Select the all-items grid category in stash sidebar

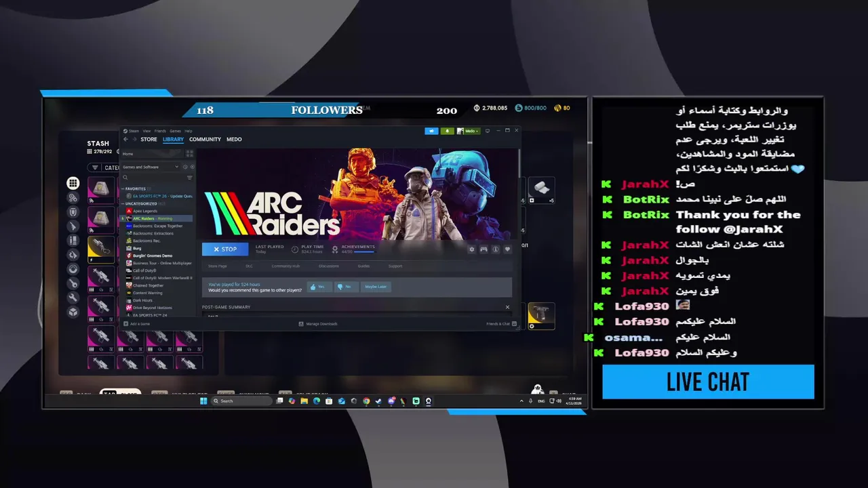[73, 183]
